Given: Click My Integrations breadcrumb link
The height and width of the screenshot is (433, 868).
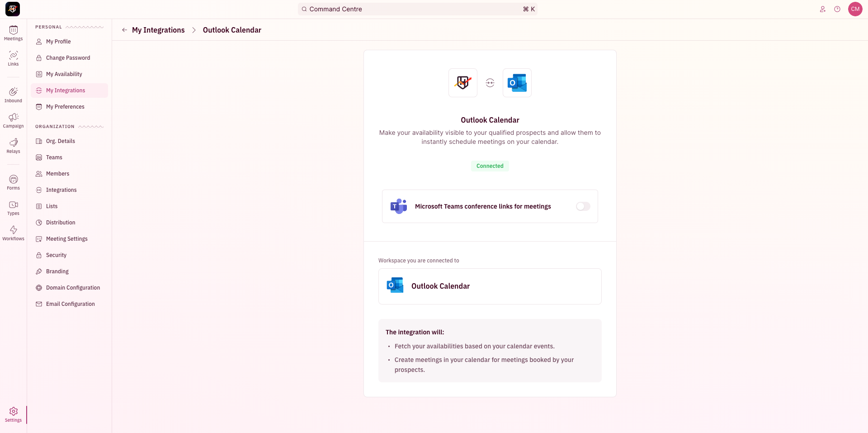Looking at the screenshot, I should pyautogui.click(x=158, y=30).
